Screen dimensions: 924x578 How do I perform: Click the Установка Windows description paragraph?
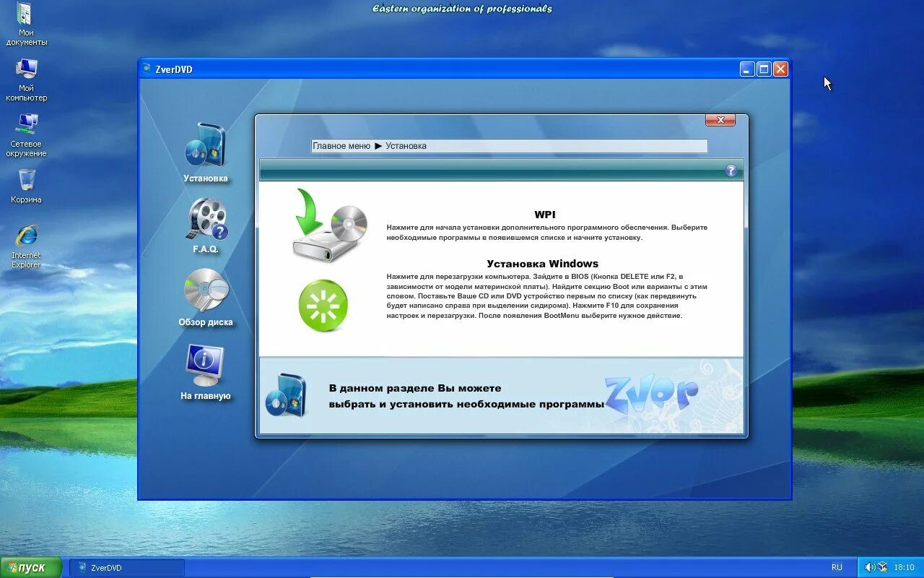tap(546, 296)
